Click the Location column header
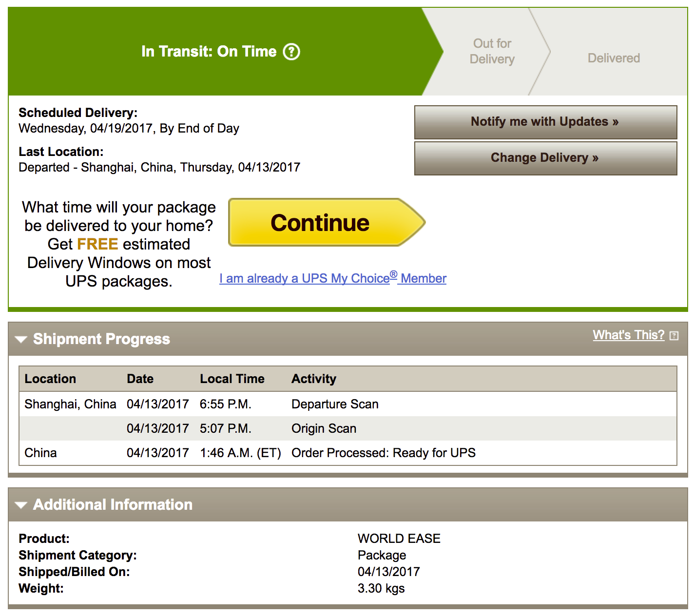Screen dimensions: 694x616 pos(50,379)
